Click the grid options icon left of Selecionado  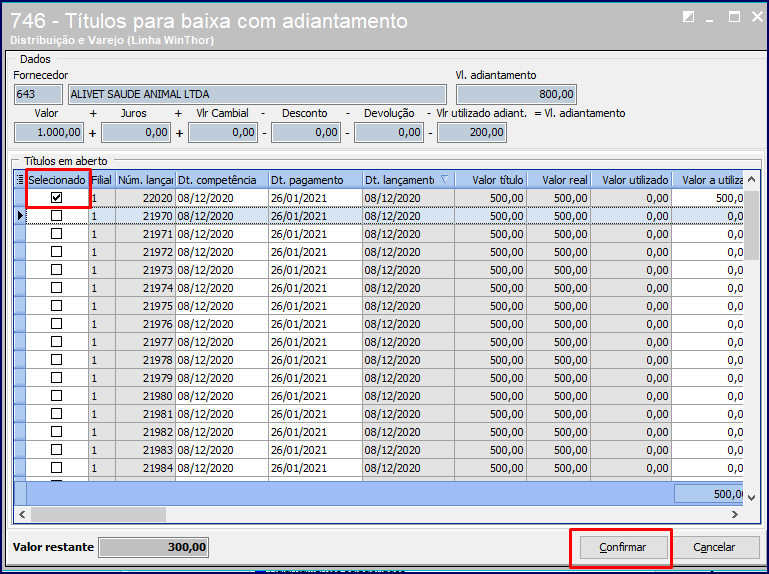(20, 180)
